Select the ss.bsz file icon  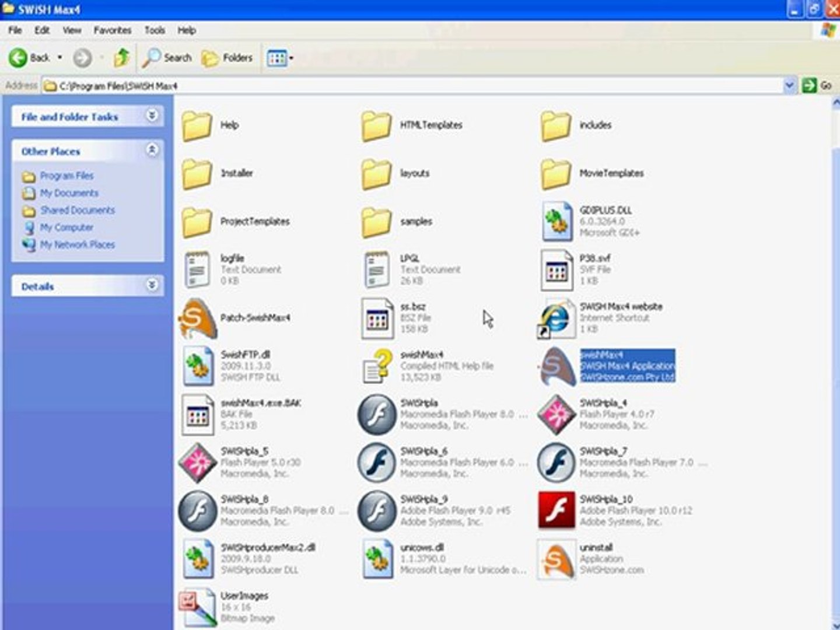click(377, 318)
